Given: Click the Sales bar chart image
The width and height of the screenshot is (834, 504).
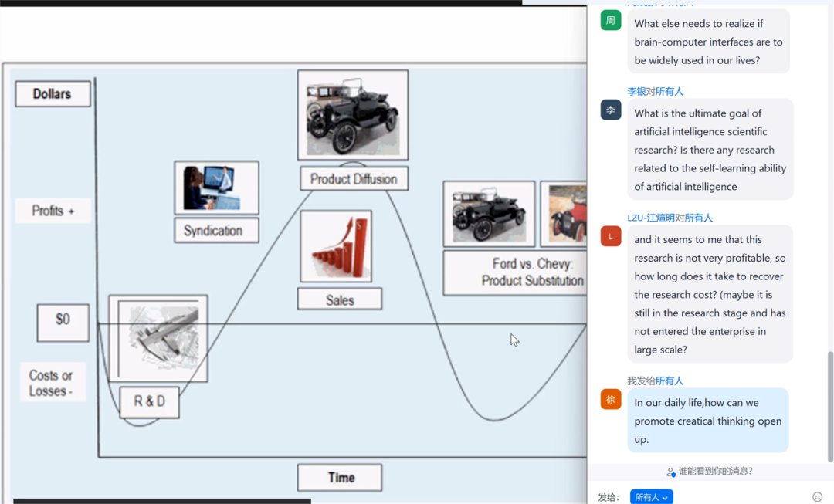Looking at the screenshot, I should pyautogui.click(x=336, y=247).
